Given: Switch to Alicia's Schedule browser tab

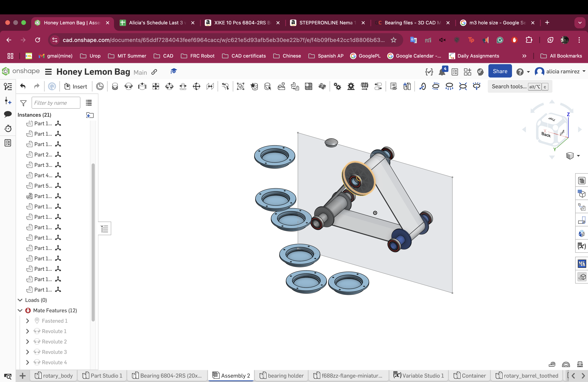Looking at the screenshot, I should pyautogui.click(x=157, y=23).
